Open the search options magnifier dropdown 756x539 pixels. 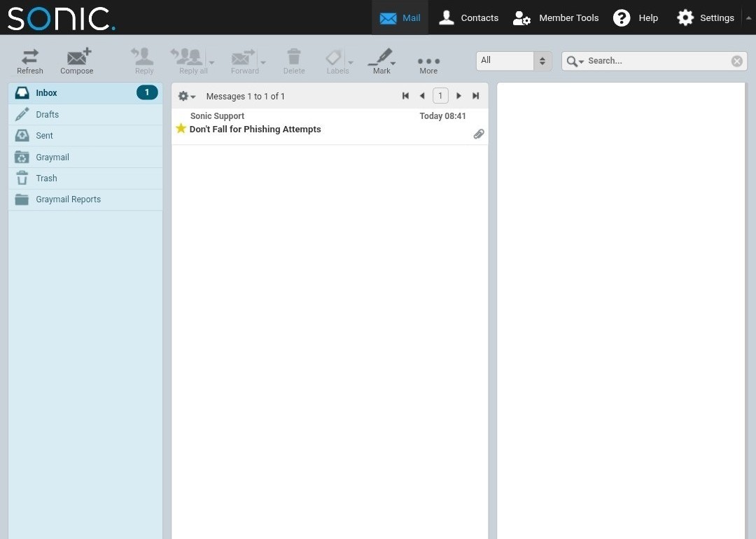575,61
